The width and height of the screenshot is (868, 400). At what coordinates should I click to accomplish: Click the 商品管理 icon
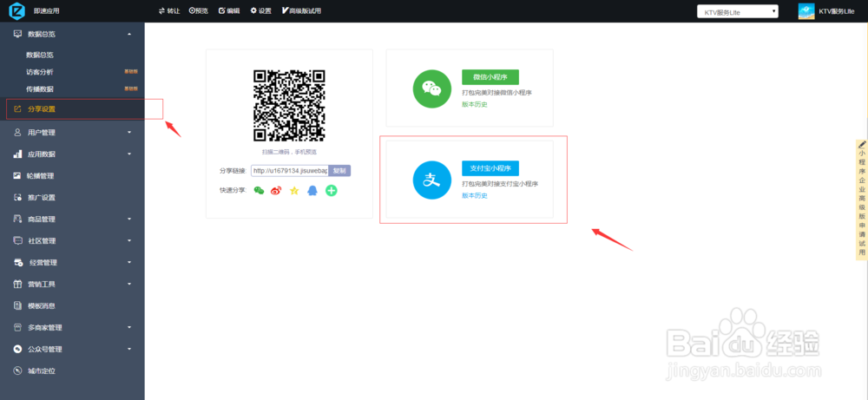coord(17,219)
